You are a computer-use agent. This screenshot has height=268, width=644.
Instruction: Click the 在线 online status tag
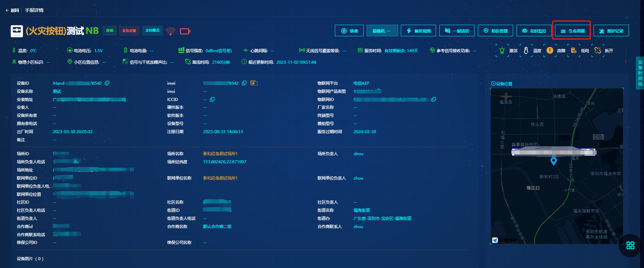pyautogui.click(x=110, y=30)
